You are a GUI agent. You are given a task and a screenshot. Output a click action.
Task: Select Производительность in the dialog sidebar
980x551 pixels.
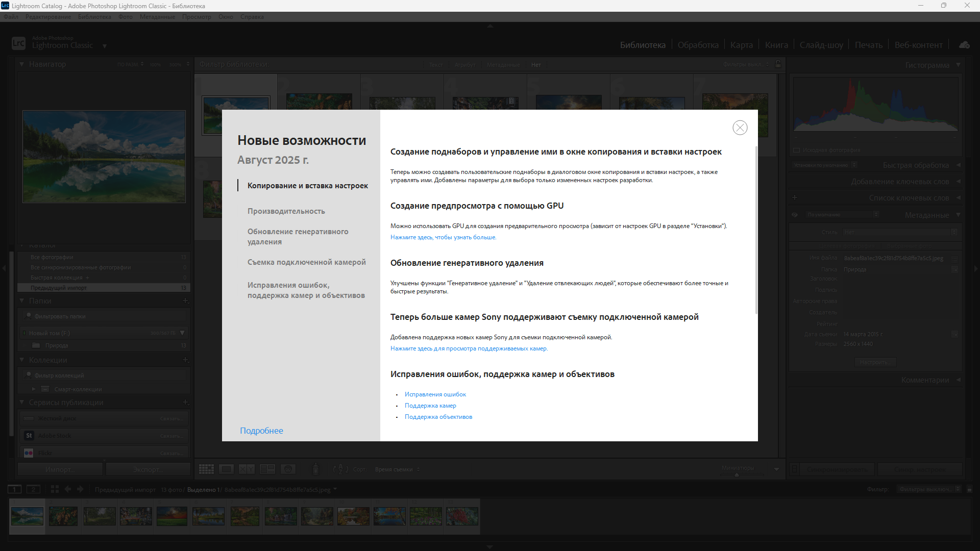[286, 211]
